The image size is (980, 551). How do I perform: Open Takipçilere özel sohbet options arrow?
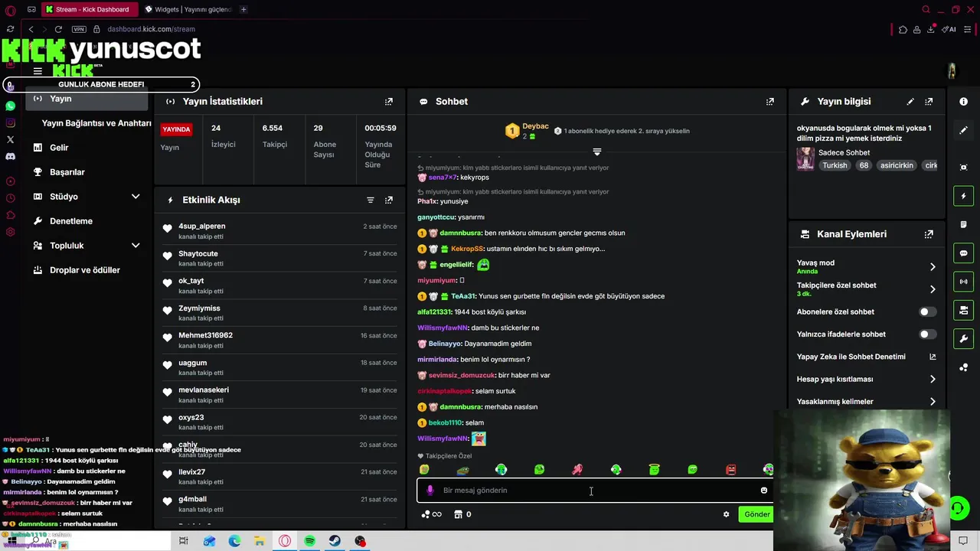pos(933,289)
